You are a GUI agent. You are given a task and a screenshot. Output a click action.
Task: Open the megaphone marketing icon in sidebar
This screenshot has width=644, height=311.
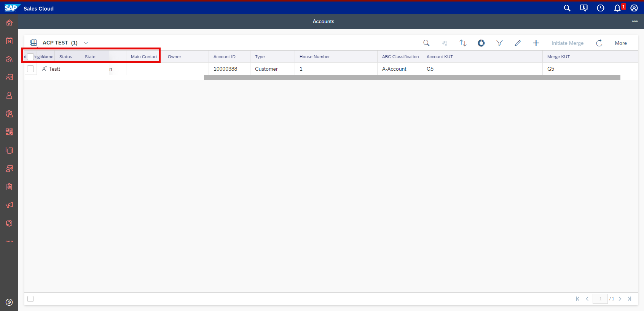(9, 205)
